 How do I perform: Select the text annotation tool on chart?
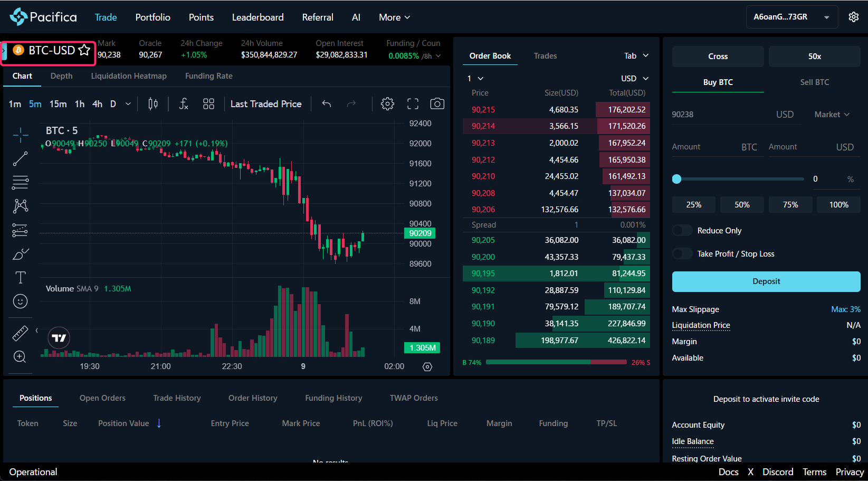(x=20, y=277)
